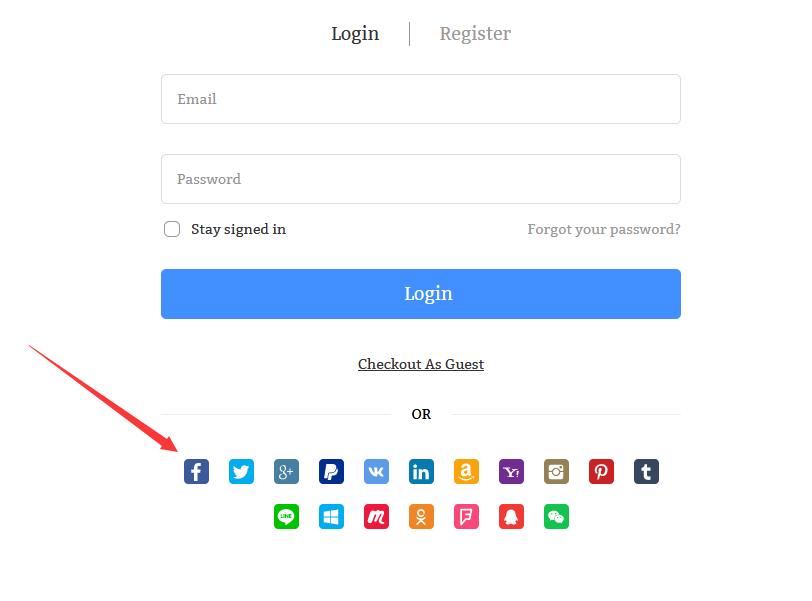The width and height of the screenshot is (812, 601).
Task: Select the Login tab
Action: point(355,33)
